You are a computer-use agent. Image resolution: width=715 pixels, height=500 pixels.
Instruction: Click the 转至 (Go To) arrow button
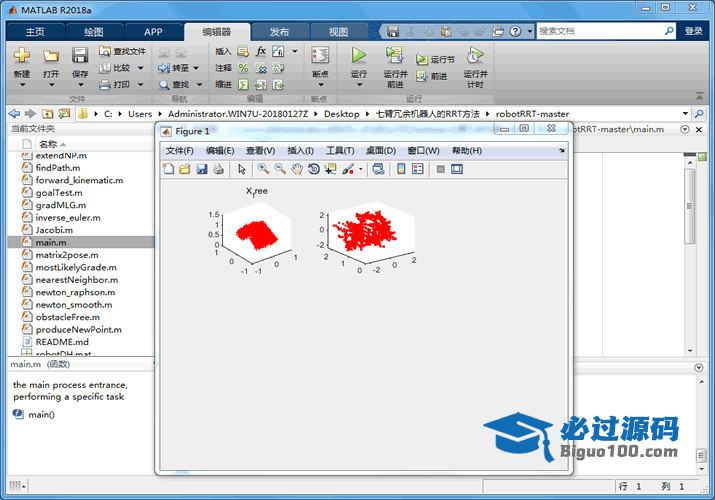(x=173, y=68)
